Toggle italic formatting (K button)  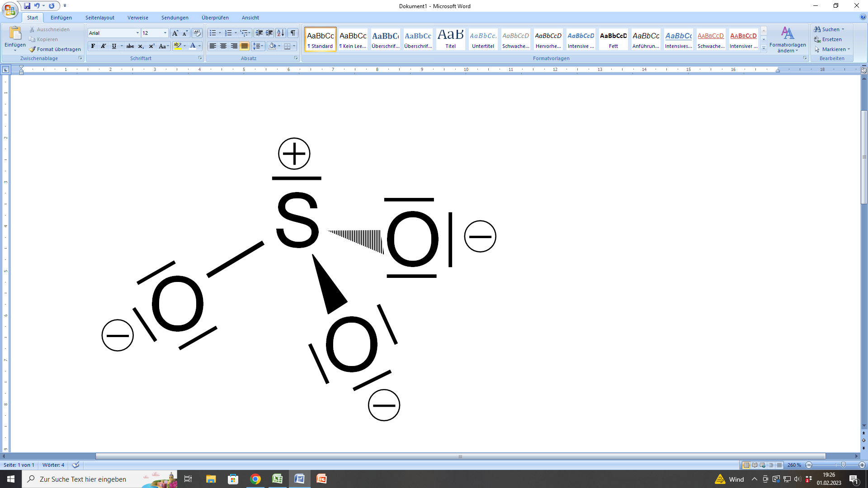click(104, 46)
